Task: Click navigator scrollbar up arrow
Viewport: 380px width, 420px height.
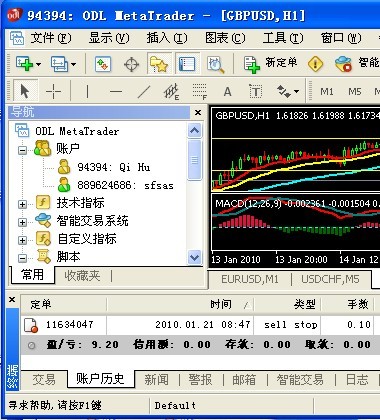Action: click(194, 131)
